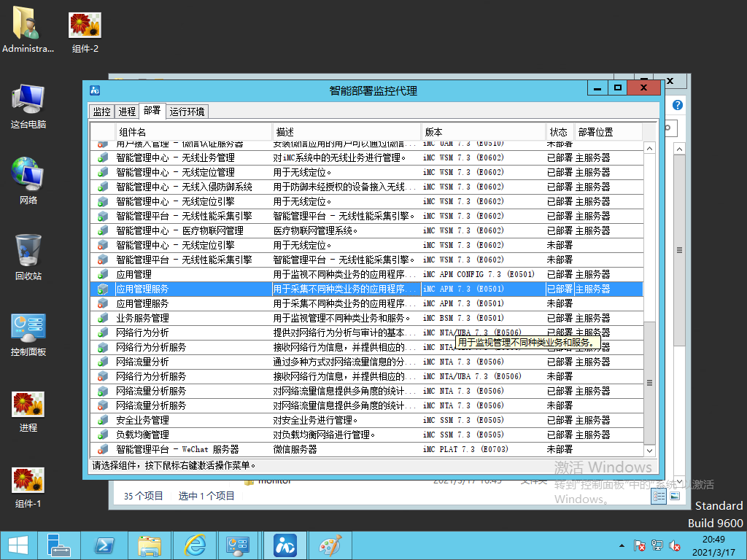
Task: Click the status icon for 安全业务管理 row
Action: click(x=102, y=420)
